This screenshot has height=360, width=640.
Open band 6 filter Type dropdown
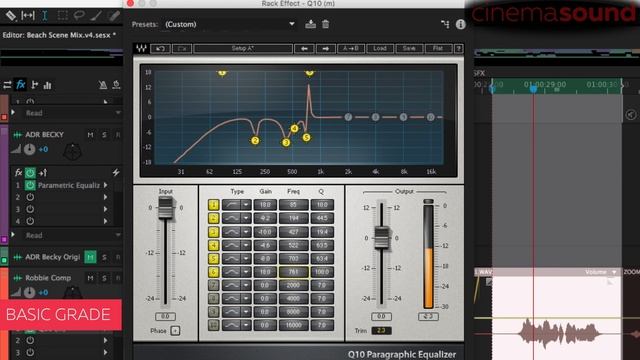point(246,272)
